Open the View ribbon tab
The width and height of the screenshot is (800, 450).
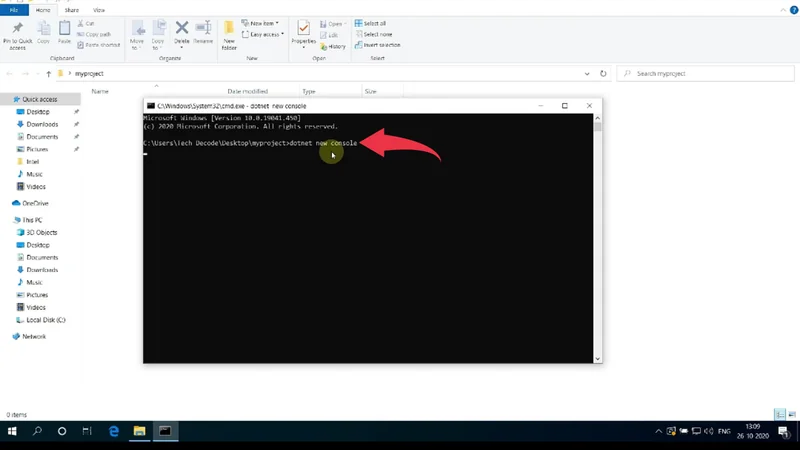pyautogui.click(x=98, y=9)
